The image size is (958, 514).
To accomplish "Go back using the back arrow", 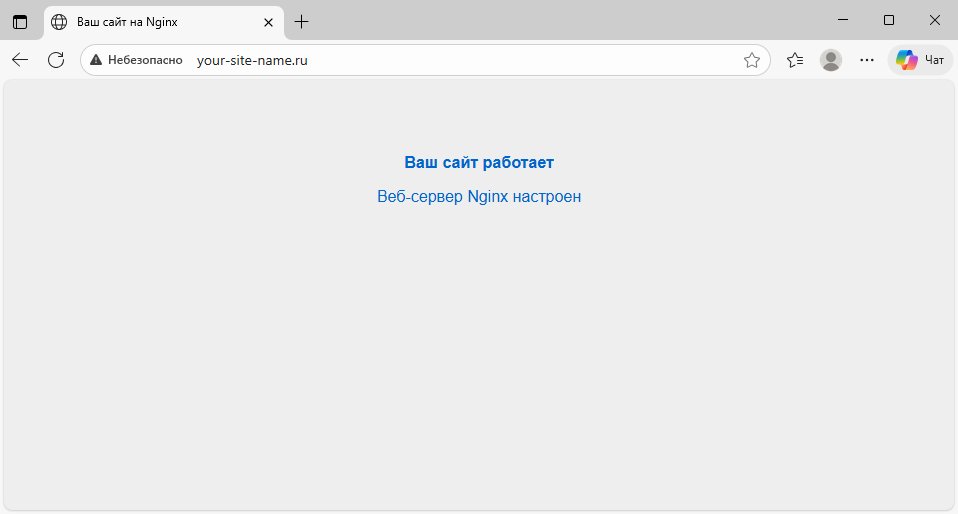I will click(x=20, y=60).
